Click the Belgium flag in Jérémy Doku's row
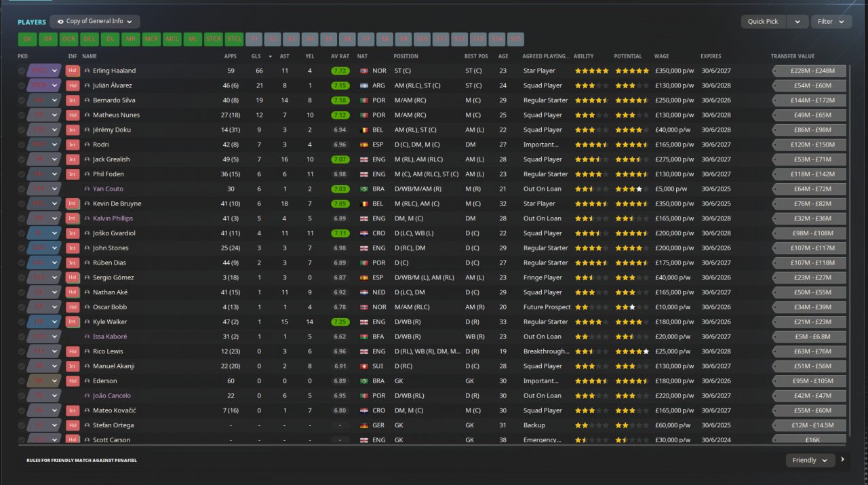The width and height of the screenshot is (868, 485). click(363, 130)
